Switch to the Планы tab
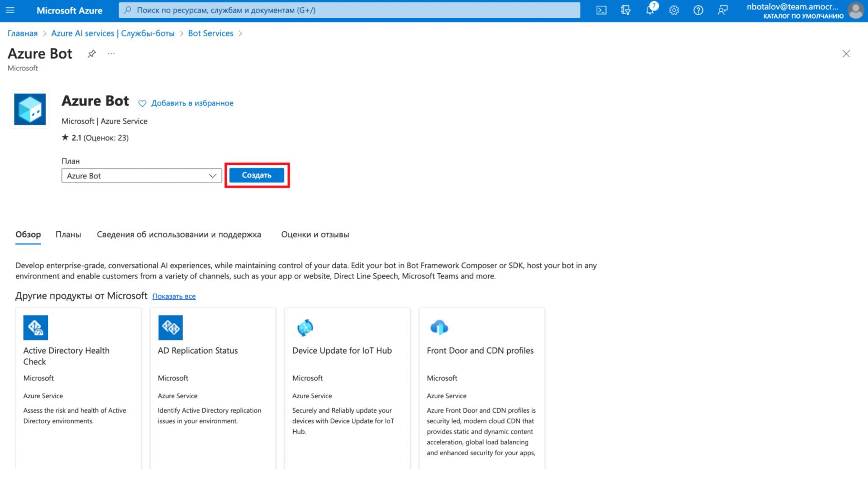Screen dimensions: 868x477 (x=68, y=235)
